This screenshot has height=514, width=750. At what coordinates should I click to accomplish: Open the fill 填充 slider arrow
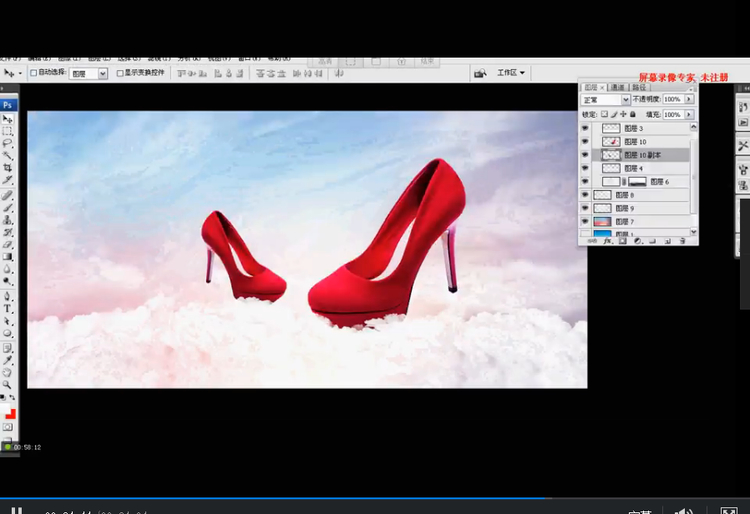(x=689, y=114)
